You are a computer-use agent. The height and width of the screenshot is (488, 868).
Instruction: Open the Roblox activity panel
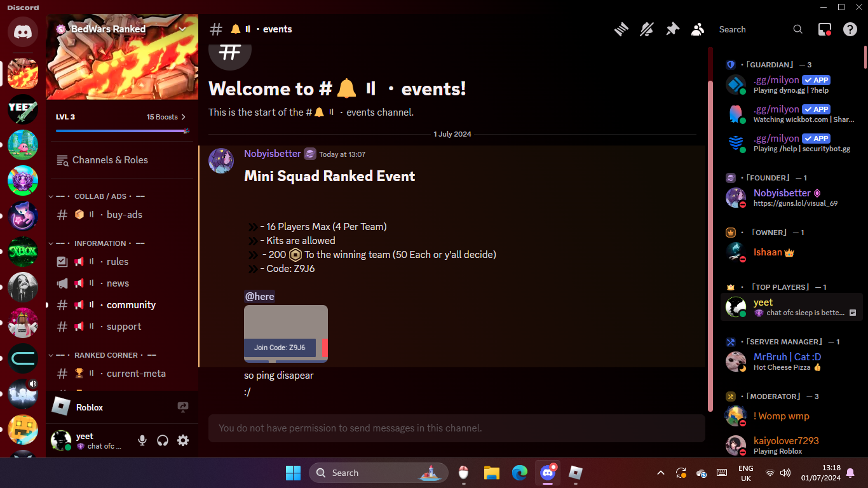(122, 407)
